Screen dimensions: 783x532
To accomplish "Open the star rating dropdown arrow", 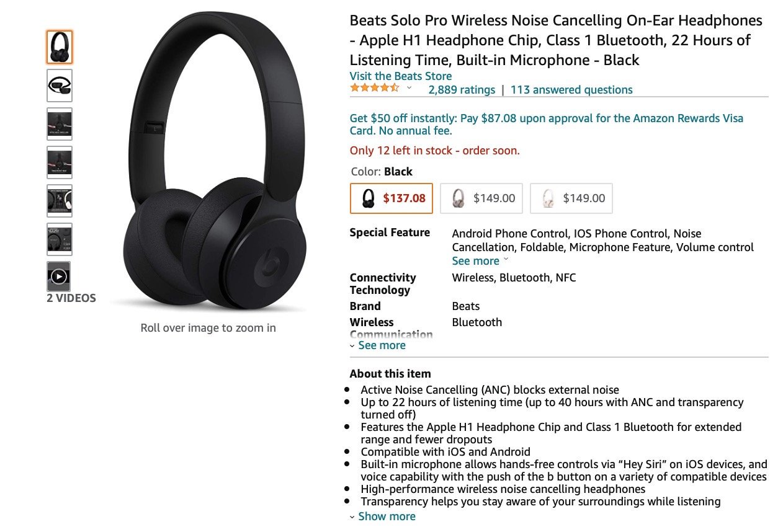I will 409,88.
